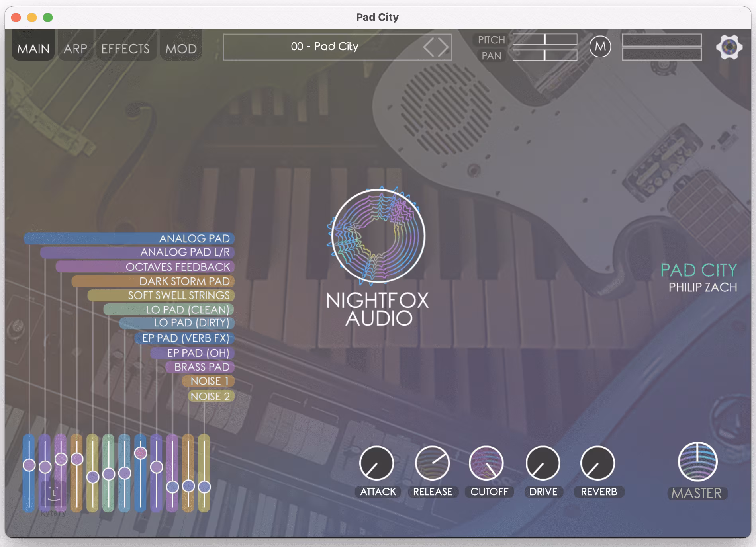Open the MOD tab
756x547 pixels.
(181, 49)
